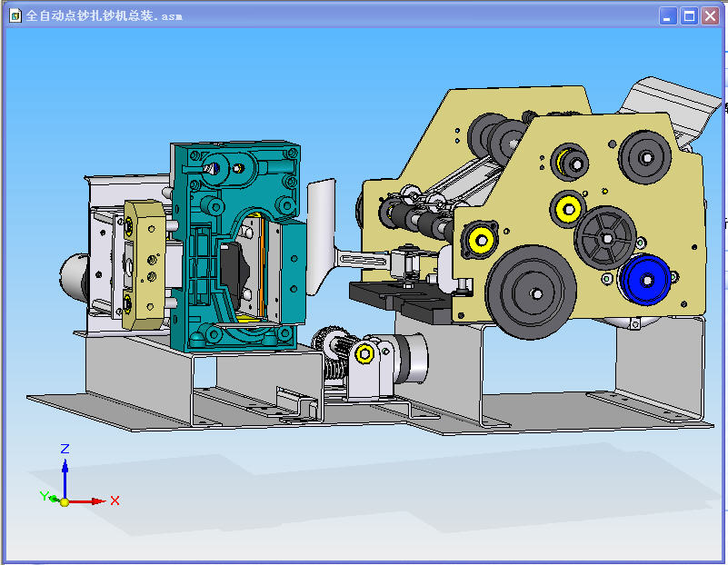Select the yellow hex nut on the lower motor bracket

[364, 354]
